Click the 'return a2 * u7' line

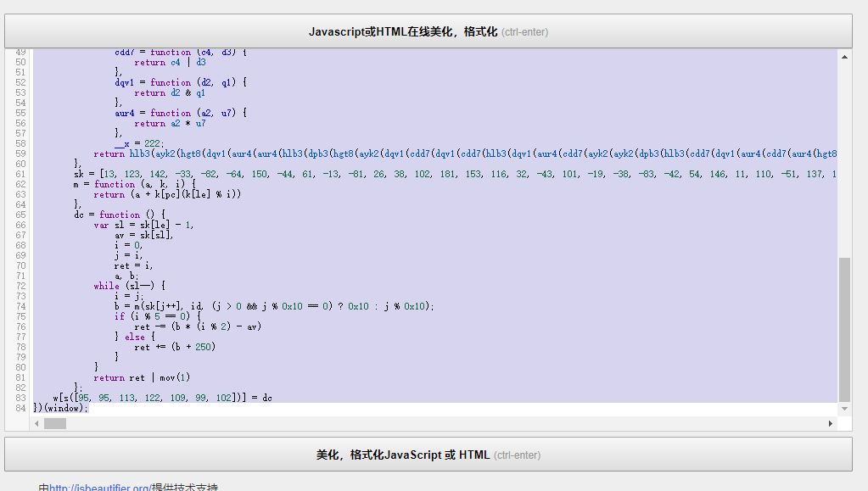pos(170,124)
